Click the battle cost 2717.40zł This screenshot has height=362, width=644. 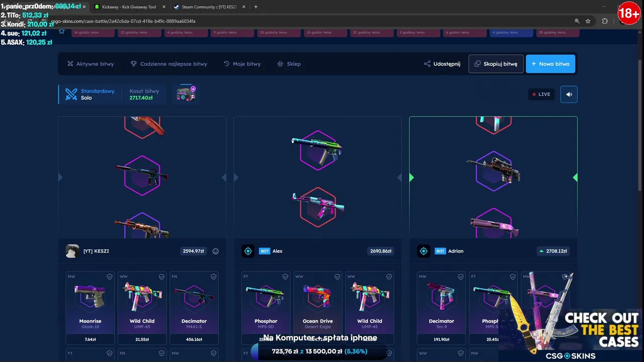coord(141,98)
